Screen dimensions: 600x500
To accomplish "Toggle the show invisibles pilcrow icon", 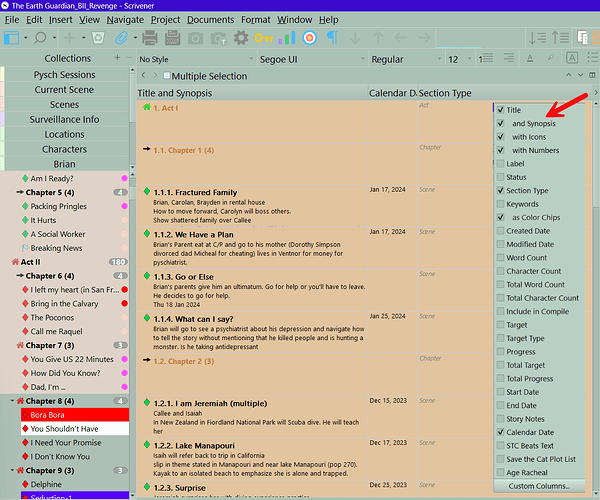I will [x=333, y=37].
